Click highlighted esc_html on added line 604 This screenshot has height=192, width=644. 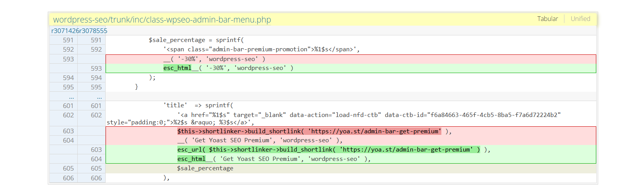point(191,159)
